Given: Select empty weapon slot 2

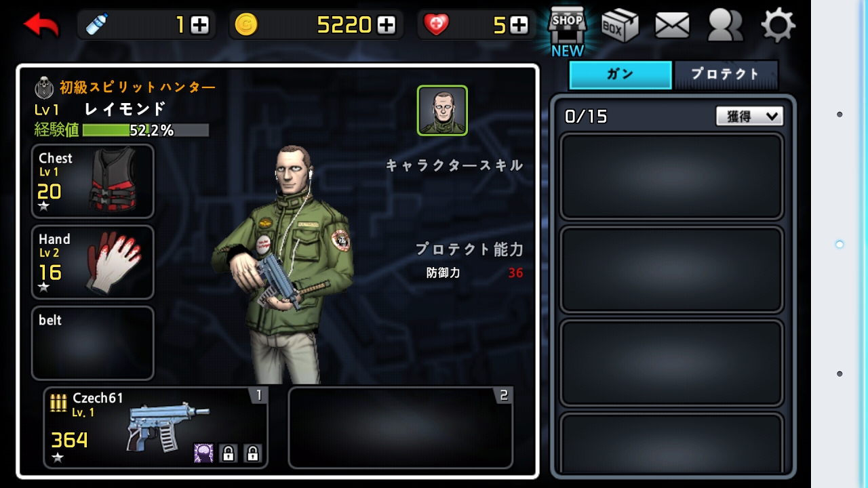Looking at the screenshot, I should (x=401, y=428).
